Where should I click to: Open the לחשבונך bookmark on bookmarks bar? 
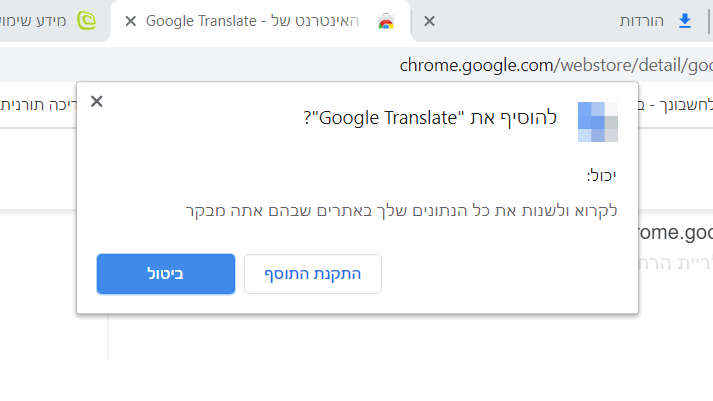(x=680, y=102)
